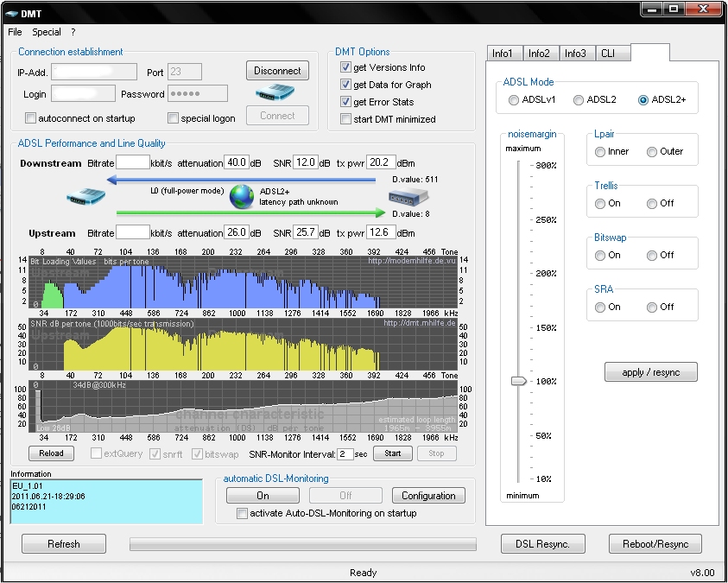The height and width of the screenshot is (583, 728).
Task: Click the Downstream Bitrate field
Action: (133, 162)
